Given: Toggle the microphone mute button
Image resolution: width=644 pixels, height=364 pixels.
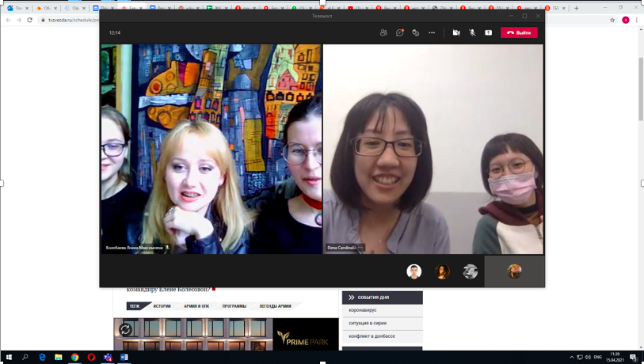Looking at the screenshot, I should click(472, 32).
